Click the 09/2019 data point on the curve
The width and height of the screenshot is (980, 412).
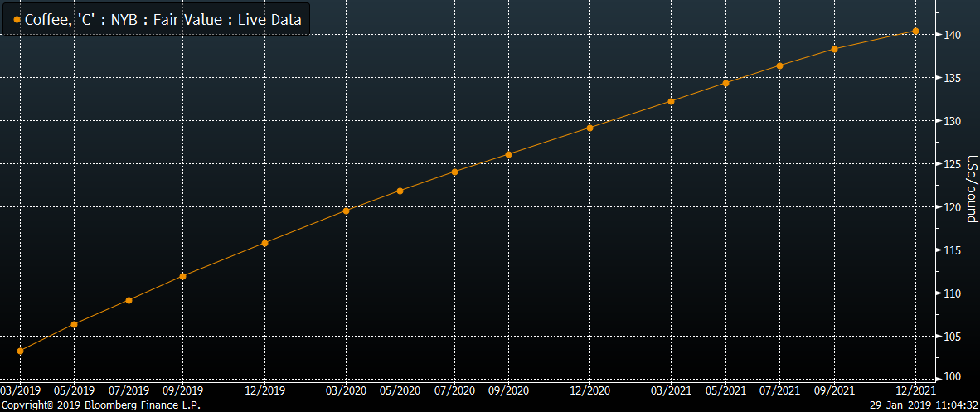pos(182,276)
